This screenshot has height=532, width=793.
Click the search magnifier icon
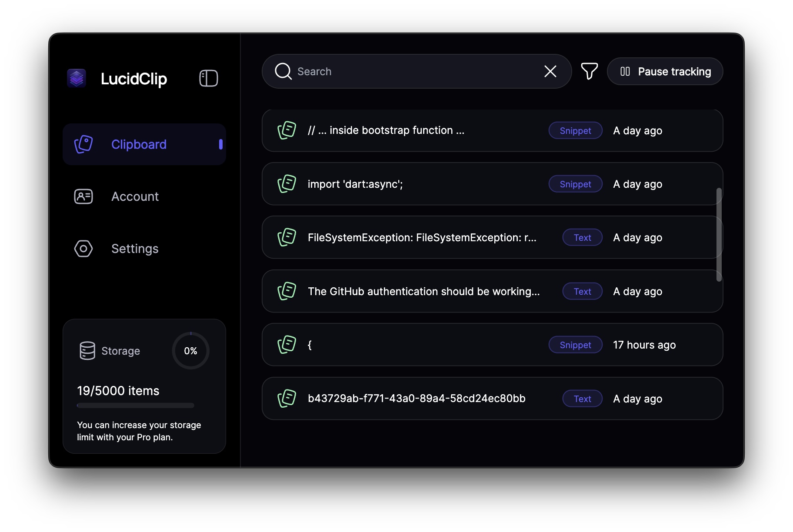(x=283, y=71)
